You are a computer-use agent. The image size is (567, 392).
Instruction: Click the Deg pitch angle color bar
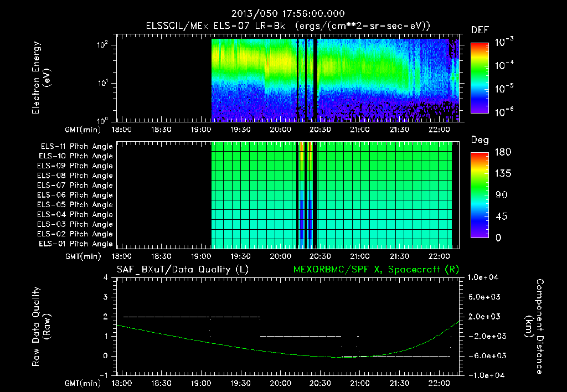pos(480,195)
